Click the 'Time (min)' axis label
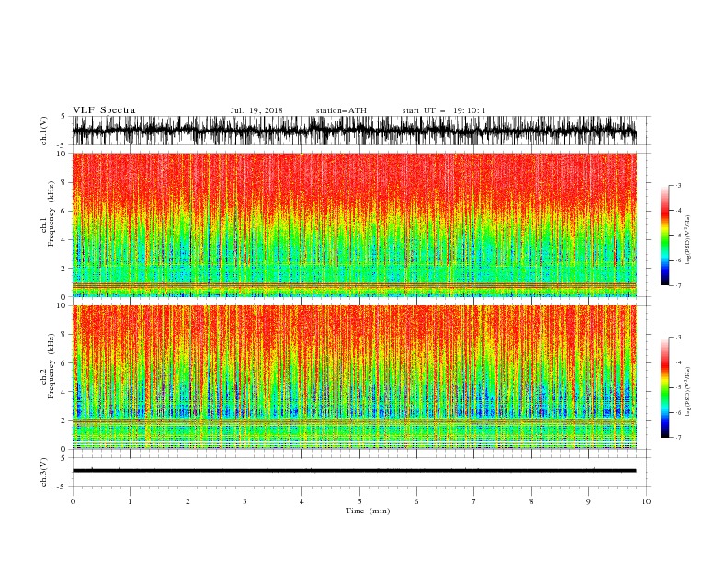Image resolution: width=728 pixels, height=563 pixels. 368,511
